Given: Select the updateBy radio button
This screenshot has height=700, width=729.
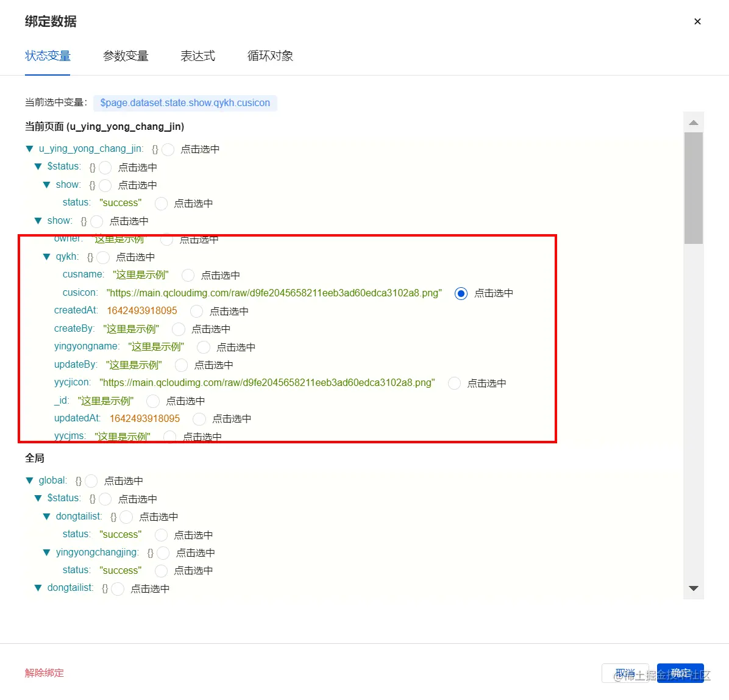Looking at the screenshot, I should click(x=181, y=365).
